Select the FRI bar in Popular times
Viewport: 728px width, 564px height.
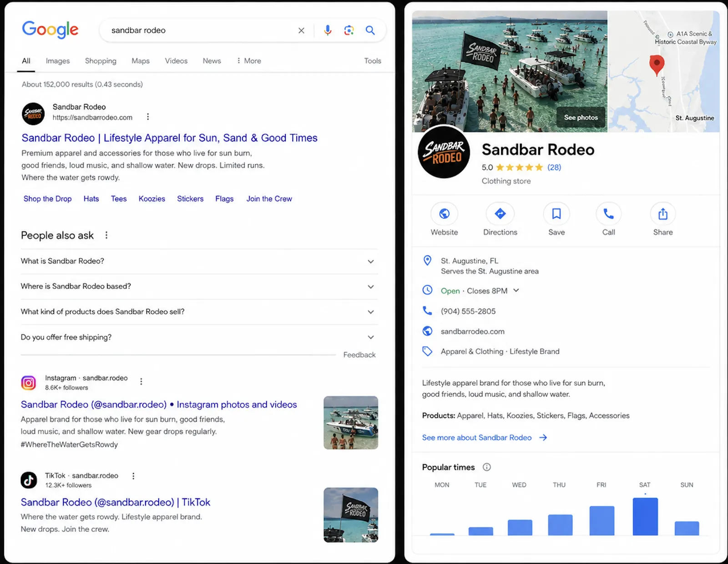point(602,520)
